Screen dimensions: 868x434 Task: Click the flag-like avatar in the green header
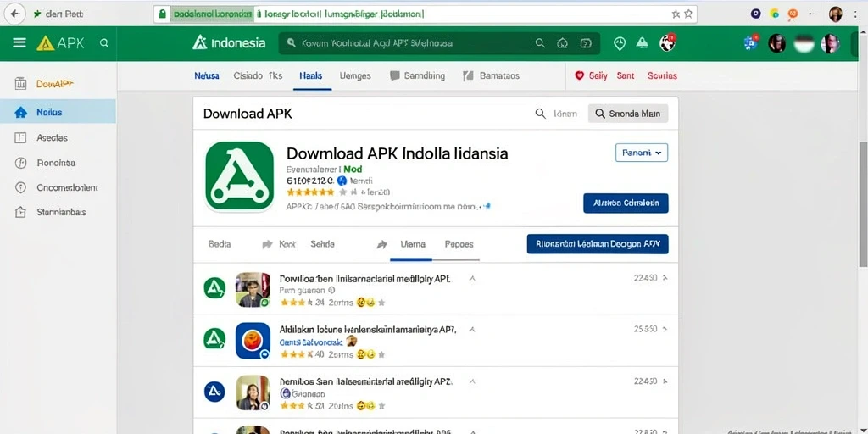(804, 43)
